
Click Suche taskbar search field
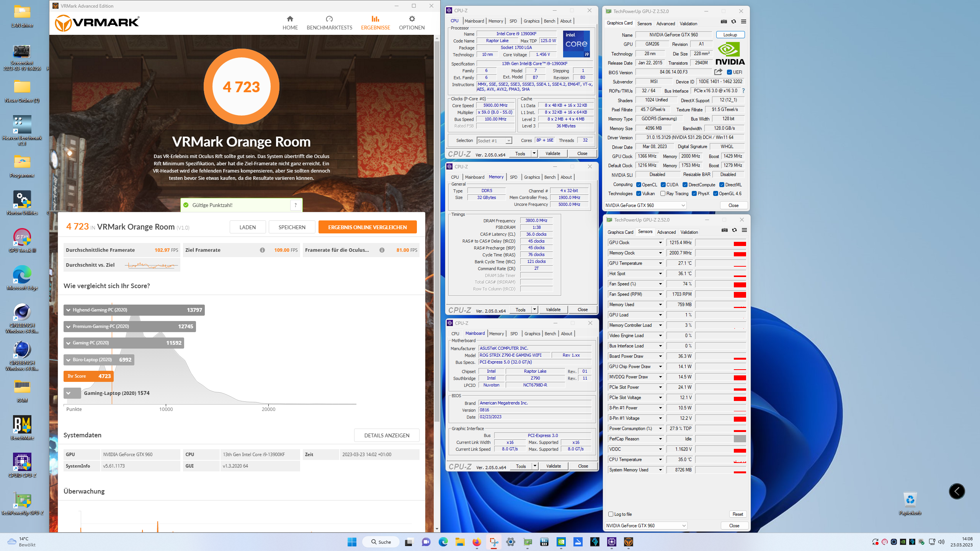tap(381, 542)
